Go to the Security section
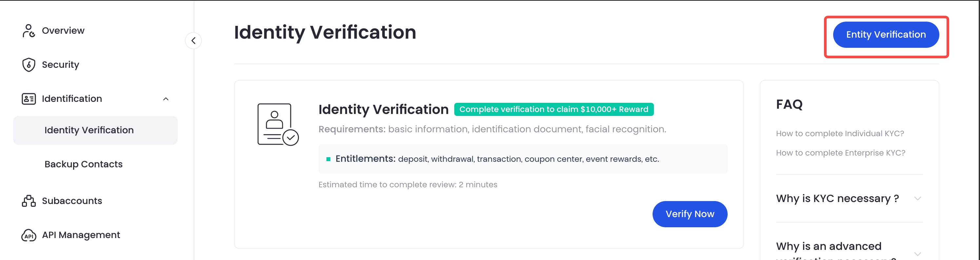Viewport: 980px width, 260px height. pyautogui.click(x=61, y=65)
